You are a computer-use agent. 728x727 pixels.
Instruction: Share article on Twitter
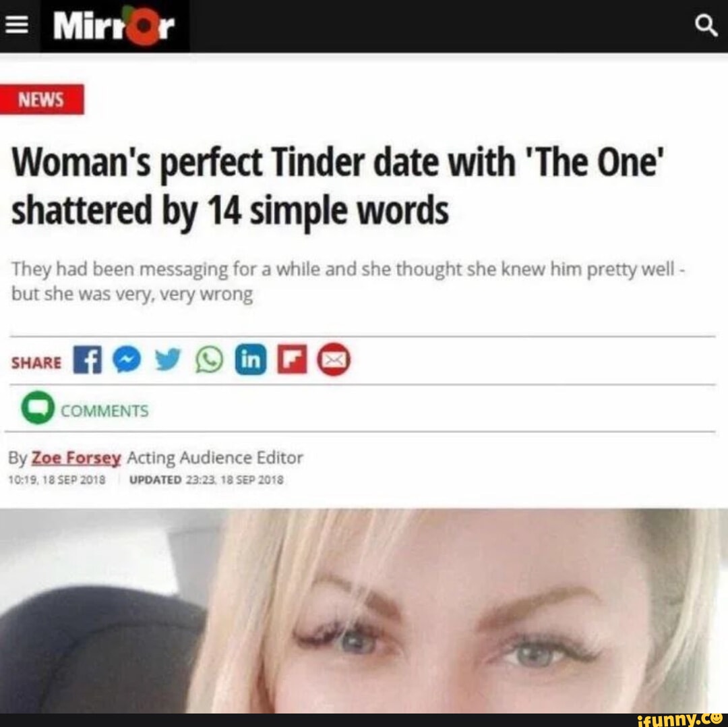point(168,360)
